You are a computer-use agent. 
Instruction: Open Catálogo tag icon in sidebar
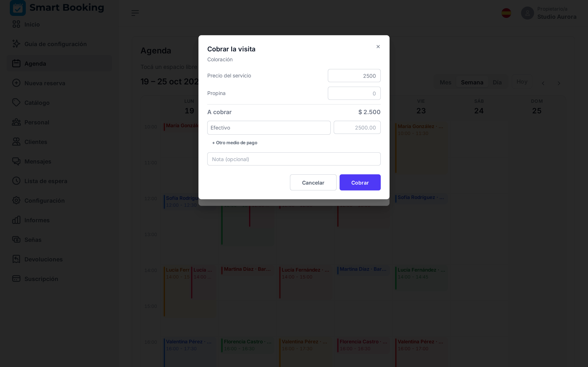pyautogui.click(x=16, y=103)
